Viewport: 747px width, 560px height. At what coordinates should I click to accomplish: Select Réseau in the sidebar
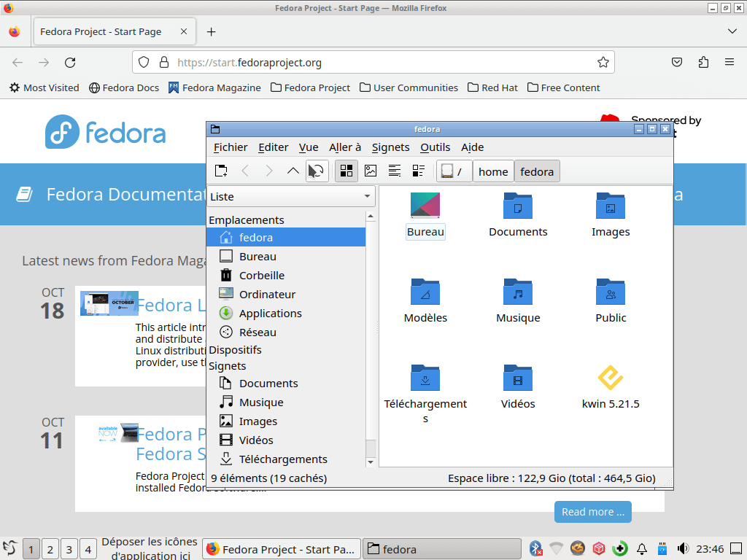click(x=286, y=332)
